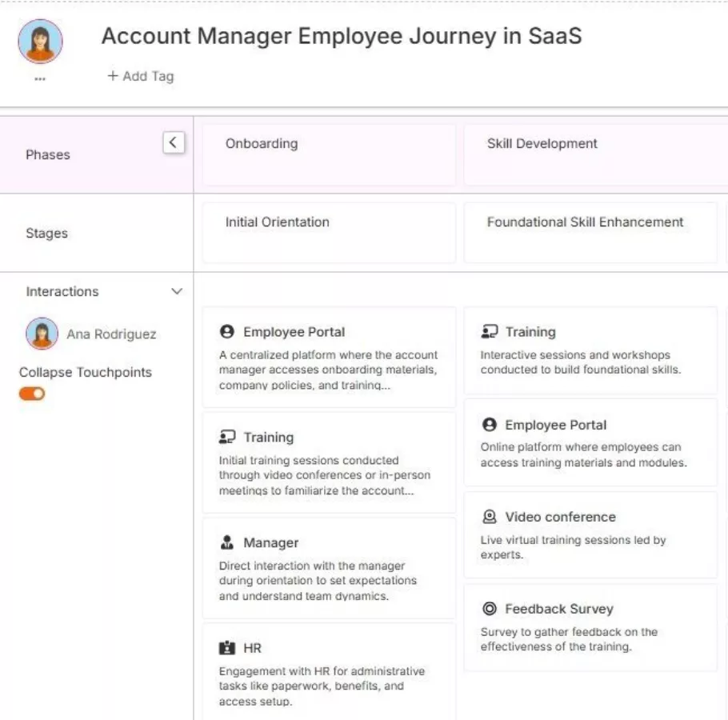Click the Add Tag button
The height and width of the screenshot is (720, 728).
coord(141,76)
